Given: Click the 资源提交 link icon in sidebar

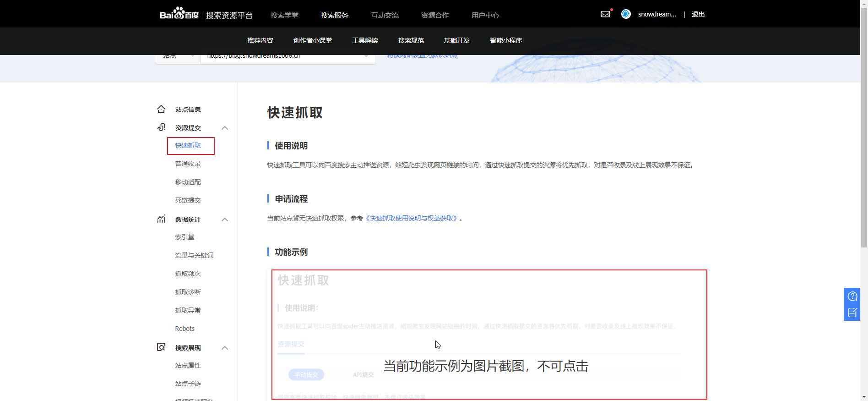Looking at the screenshot, I should pyautogui.click(x=161, y=127).
